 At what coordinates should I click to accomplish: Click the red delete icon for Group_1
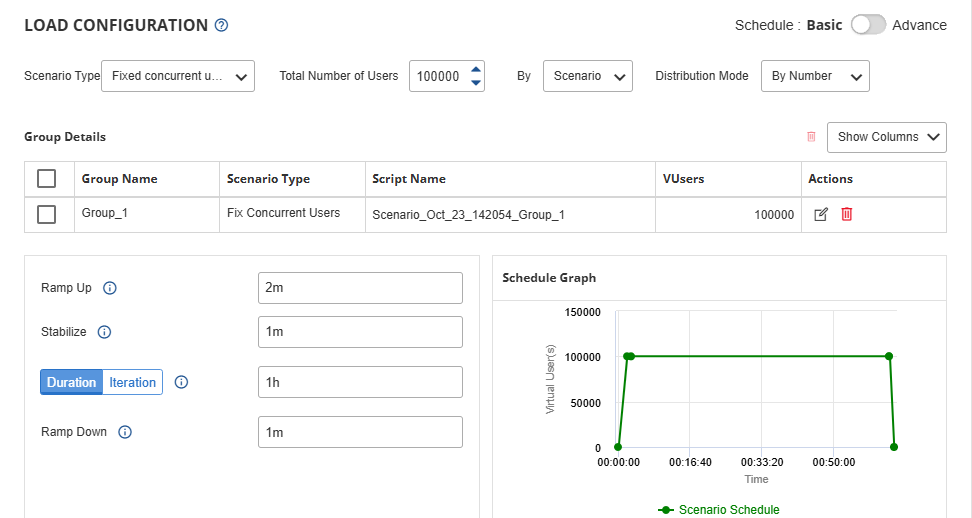tap(847, 214)
